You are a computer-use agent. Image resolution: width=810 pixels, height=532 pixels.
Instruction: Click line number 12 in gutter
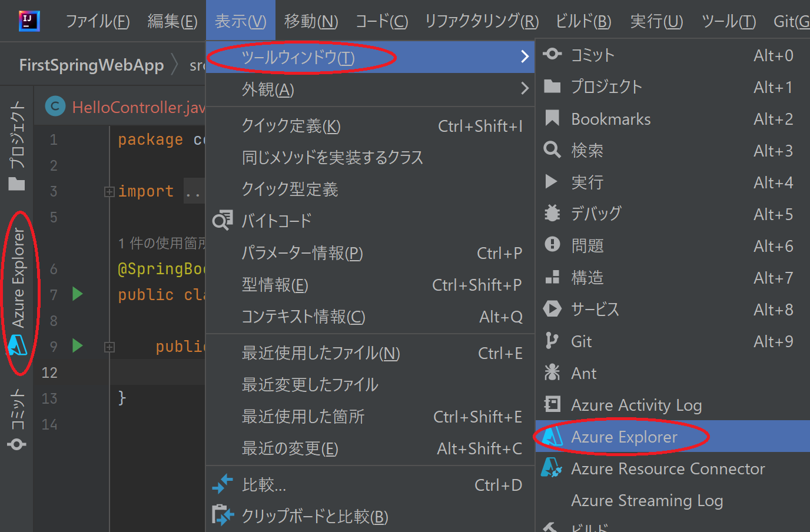(x=49, y=373)
